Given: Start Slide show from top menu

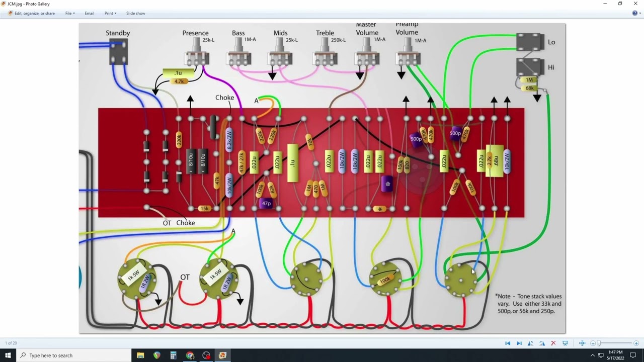Looking at the screenshot, I should (x=135, y=14).
